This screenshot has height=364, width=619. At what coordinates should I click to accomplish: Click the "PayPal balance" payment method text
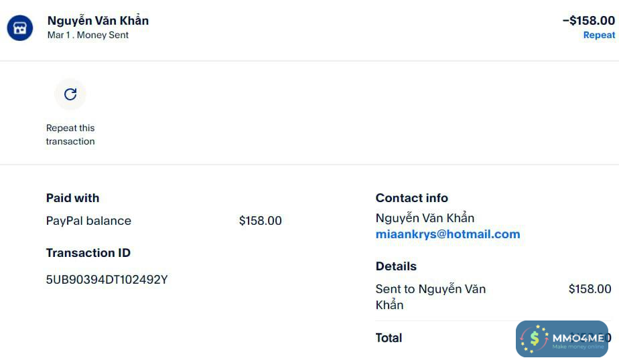[x=88, y=221]
